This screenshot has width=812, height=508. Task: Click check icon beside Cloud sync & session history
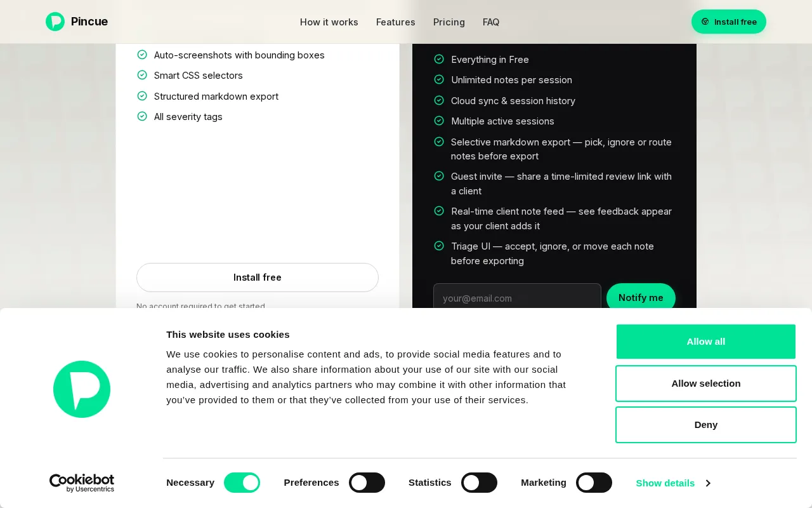click(439, 100)
